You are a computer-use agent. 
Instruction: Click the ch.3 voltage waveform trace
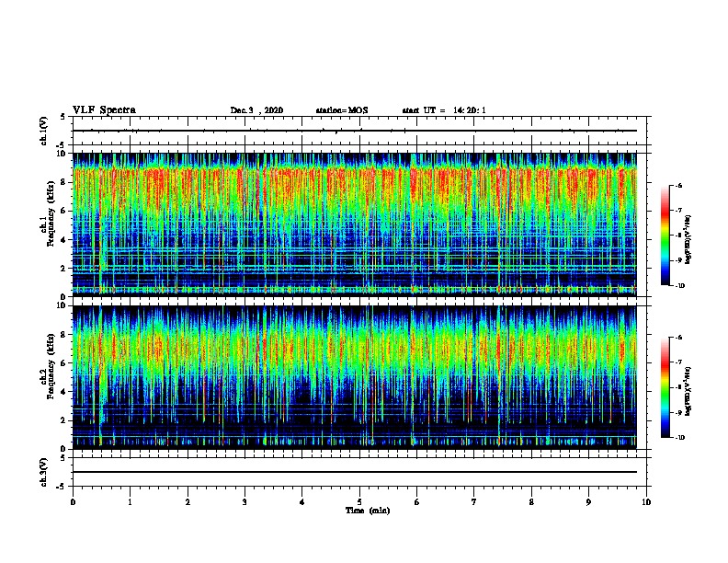(355, 472)
